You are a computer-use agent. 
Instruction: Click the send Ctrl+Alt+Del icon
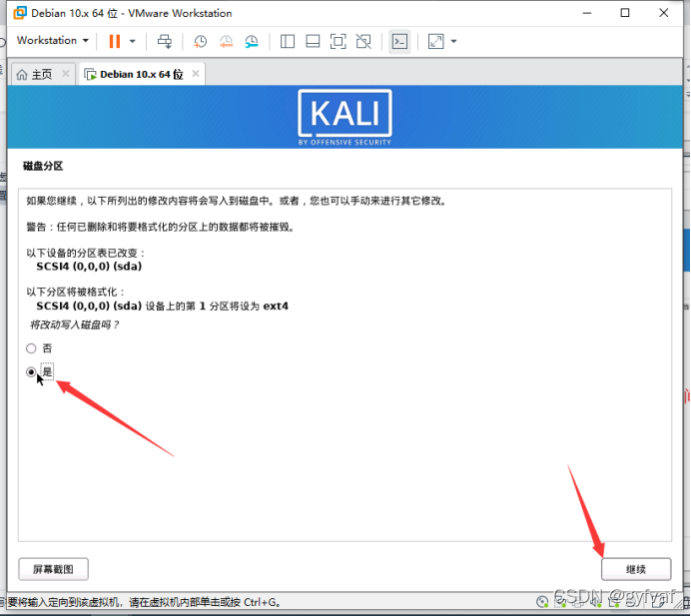(165, 41)
